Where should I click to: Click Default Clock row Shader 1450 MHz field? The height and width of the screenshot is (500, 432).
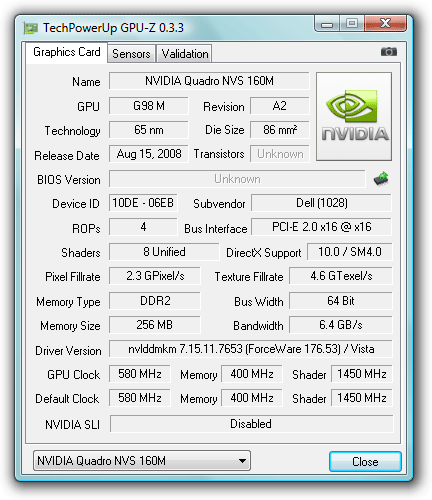click(x=362, y=398)
